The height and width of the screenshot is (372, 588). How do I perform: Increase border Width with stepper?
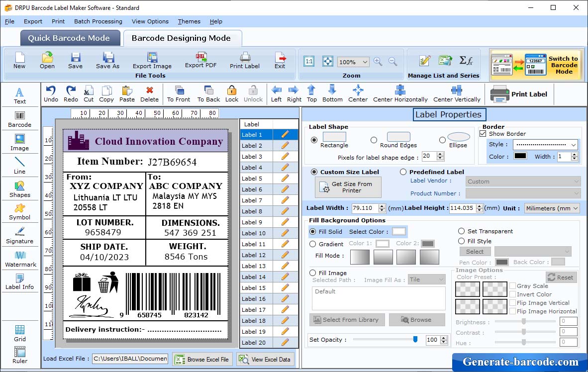[x=575, y=155]
